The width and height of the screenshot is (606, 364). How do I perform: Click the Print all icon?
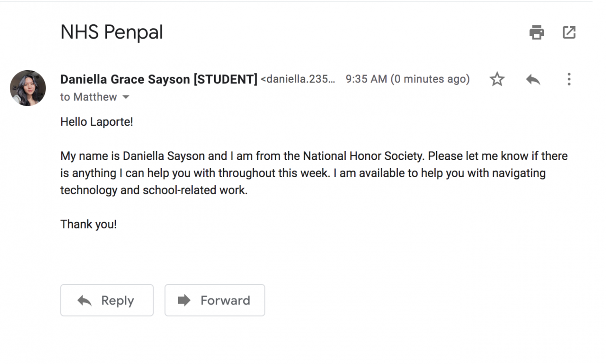[536, 33]
